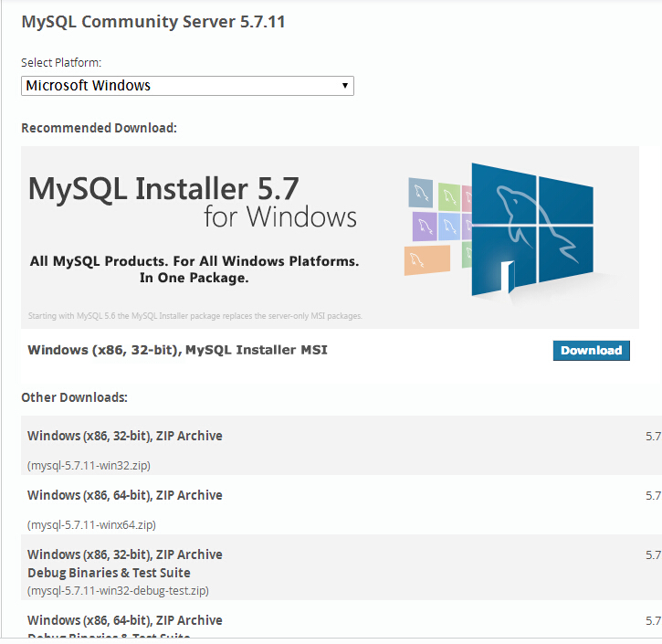Viewport: 662px width, 644px height.
Task: Select the Windows (x86, 64-bit) ZIP Archive row
Action: click(x=125, y=495)
